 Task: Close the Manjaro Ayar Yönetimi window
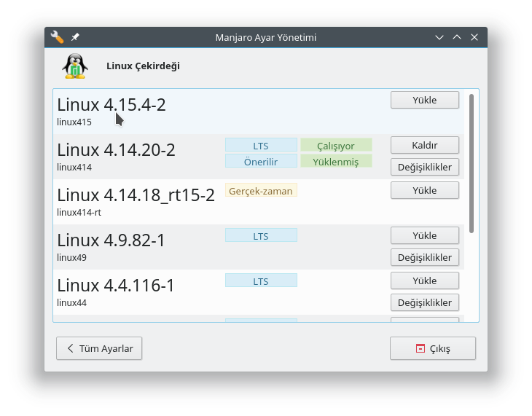[474, 37]
